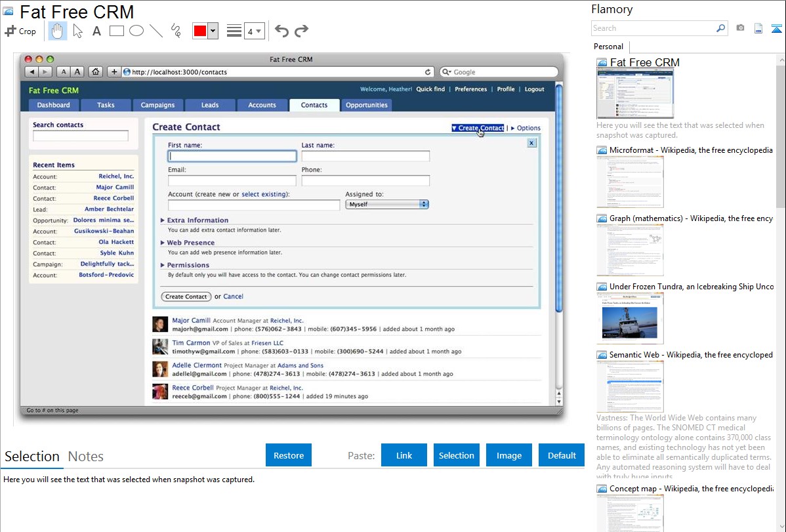Click the red color swatch
The height and width of the screenshot is (532, 786).
pos(200,31)
